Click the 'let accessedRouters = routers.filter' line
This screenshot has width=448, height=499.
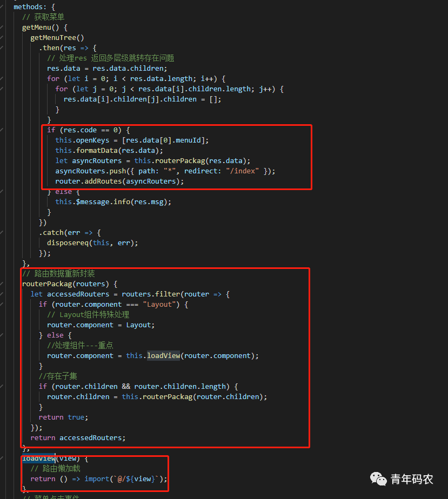(x=130, y=294)
